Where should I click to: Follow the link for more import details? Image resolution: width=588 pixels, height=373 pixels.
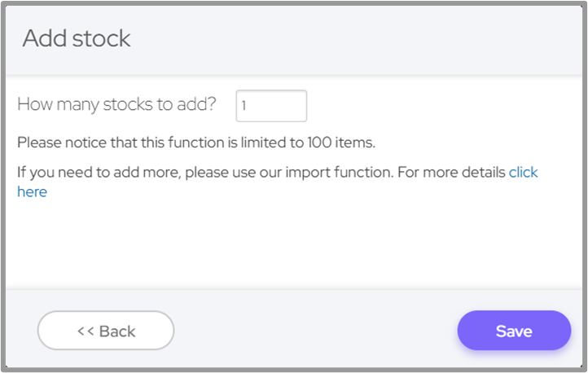tap(523, 172)
